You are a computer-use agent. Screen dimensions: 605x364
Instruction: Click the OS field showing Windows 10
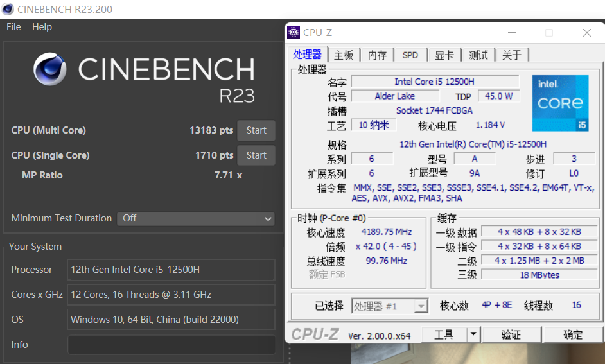coord(171,320)
